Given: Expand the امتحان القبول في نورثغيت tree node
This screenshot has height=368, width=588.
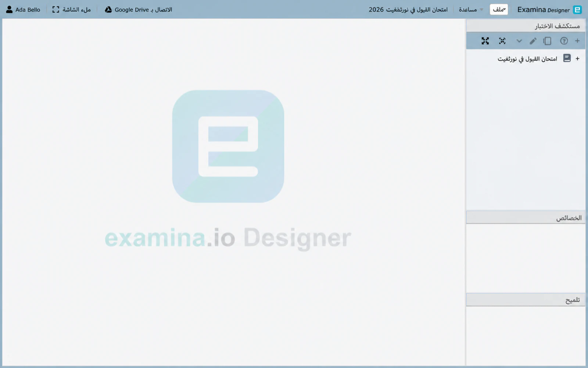Looking at the screenshot, I should coord(577,59).
